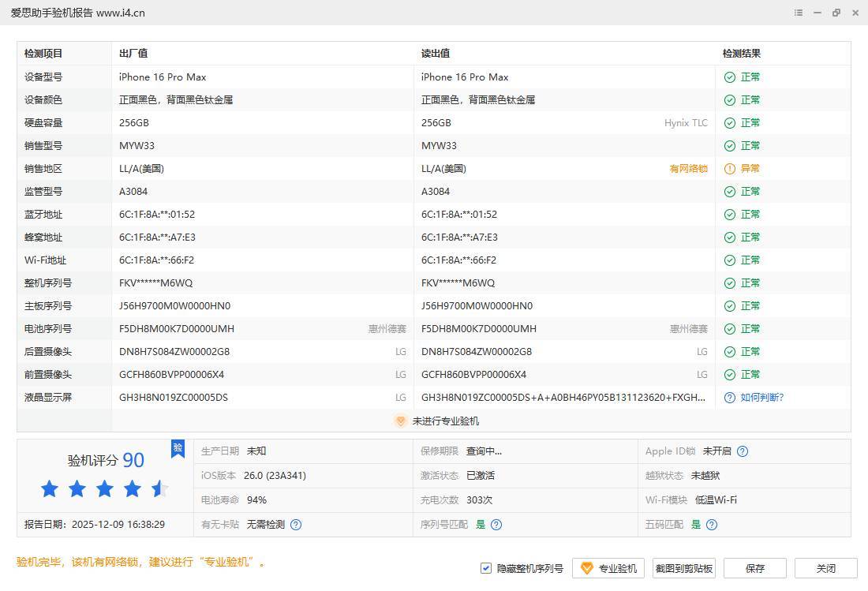Save the report with 保存 button

coord(755,568)
